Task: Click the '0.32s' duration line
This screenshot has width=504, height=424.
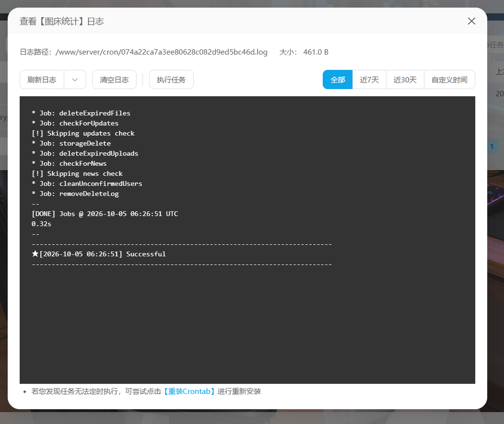Action: click(41, 224)
